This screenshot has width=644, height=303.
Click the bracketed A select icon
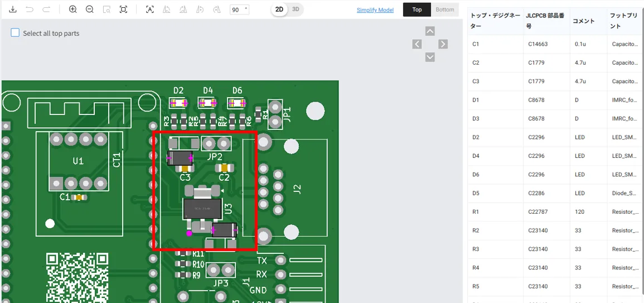[149, 9]
